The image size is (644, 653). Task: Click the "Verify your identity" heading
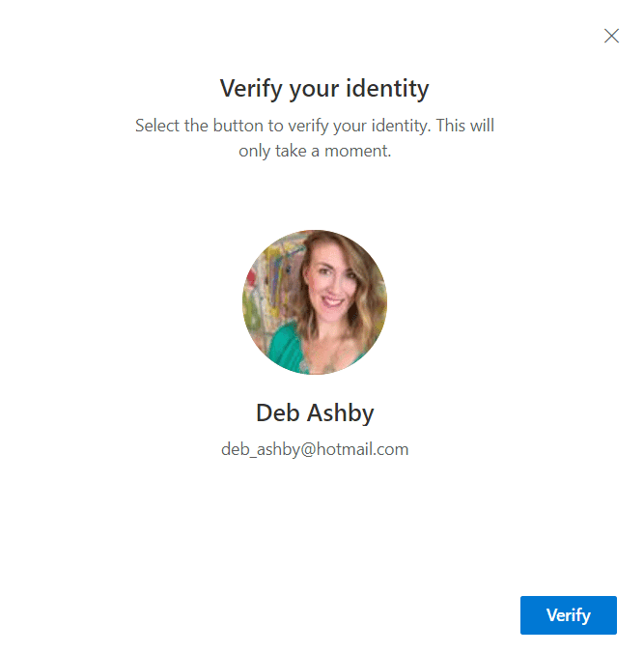[324, 89]
